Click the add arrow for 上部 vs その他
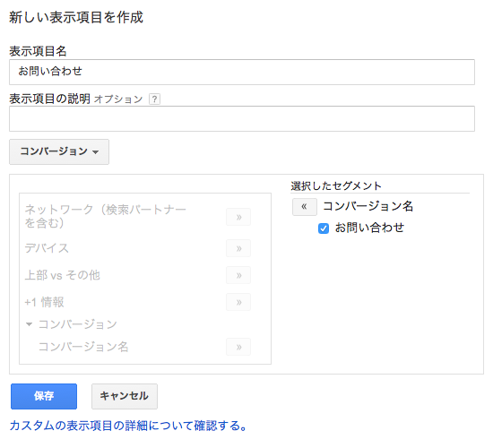This screenshot has width=493, height=448. (238, 275)
